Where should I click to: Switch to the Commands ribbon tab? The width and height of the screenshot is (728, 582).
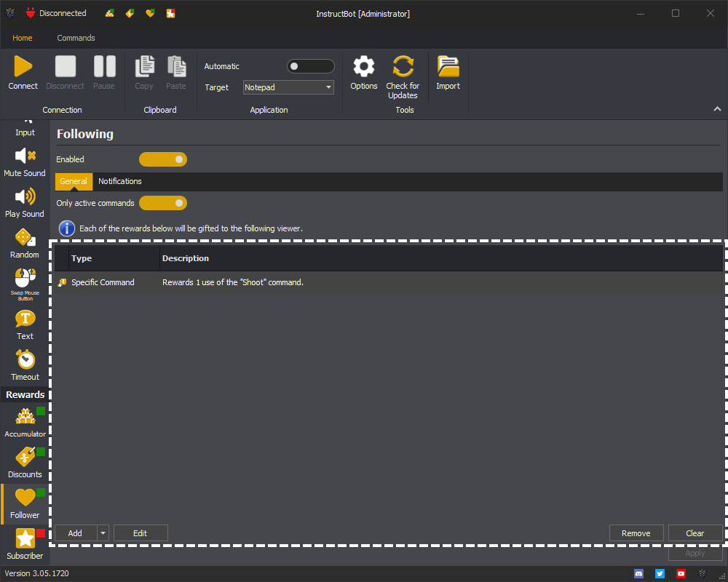(76, 38)
